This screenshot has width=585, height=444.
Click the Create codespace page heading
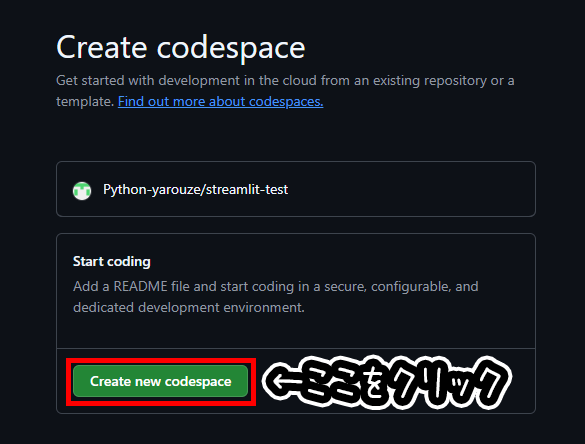[x=181, y=47]
